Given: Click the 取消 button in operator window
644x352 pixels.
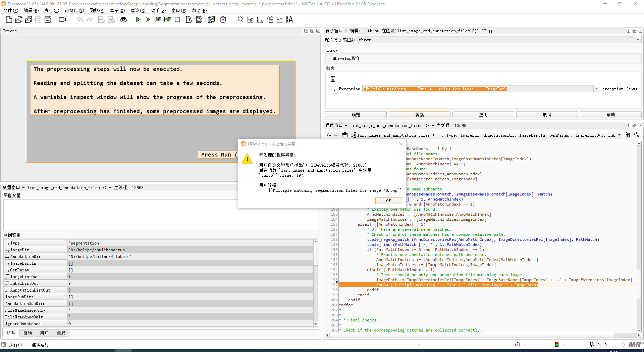Looking at the screenshot, I should coord(547,115).
